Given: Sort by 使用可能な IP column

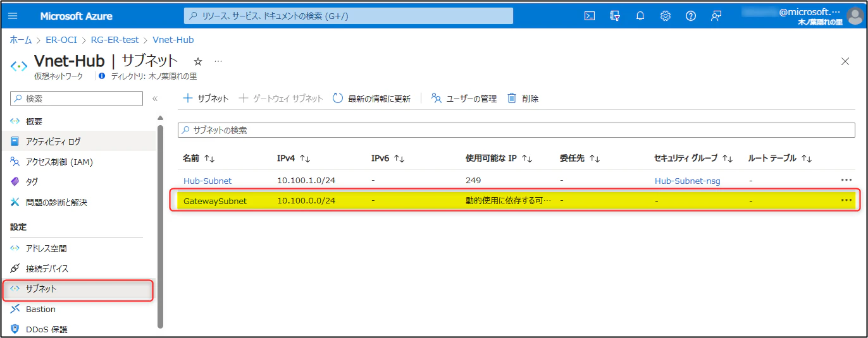Looking at the screenshot, I should pos(499,158).
